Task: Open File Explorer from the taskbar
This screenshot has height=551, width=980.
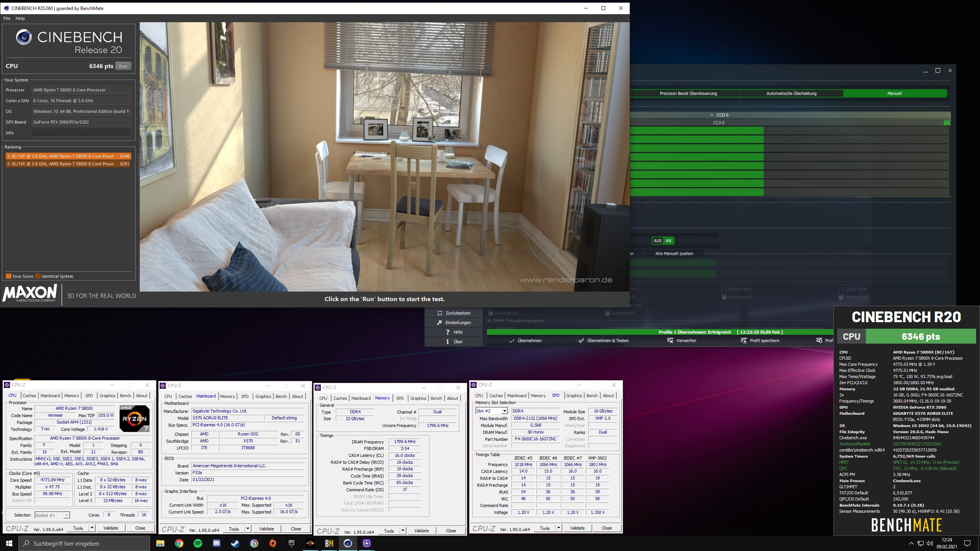Action: tap(160, 543)
